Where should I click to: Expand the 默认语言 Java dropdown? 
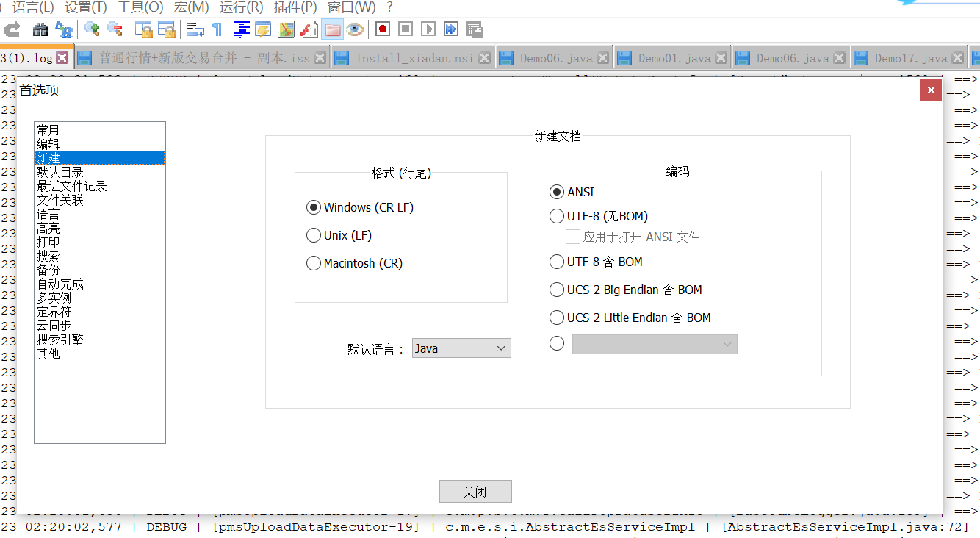461,348
